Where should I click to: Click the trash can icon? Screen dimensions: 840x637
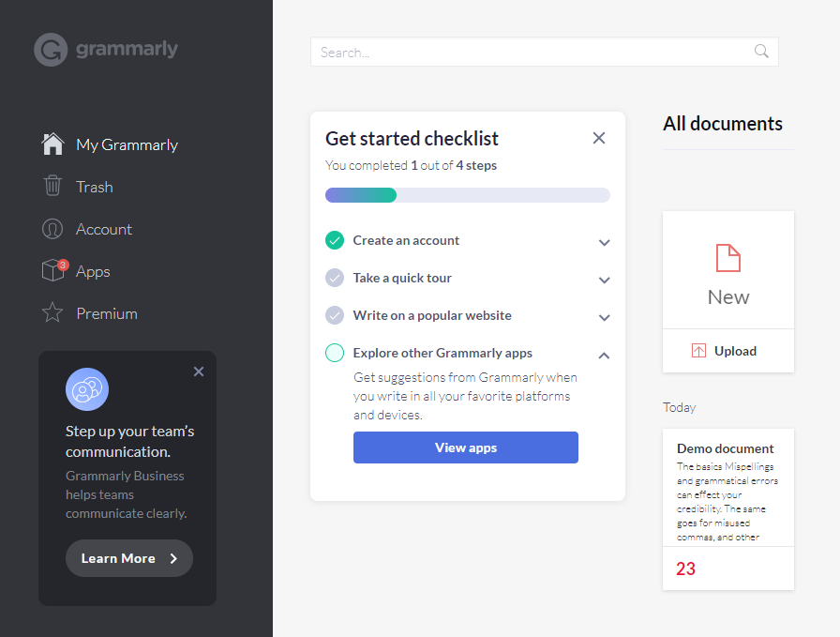pyautogui.click(x=52, y=186)
